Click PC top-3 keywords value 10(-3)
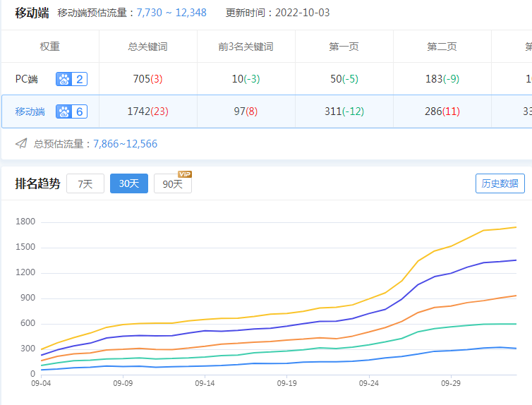532x405 pixels. (x=246, y=79)
